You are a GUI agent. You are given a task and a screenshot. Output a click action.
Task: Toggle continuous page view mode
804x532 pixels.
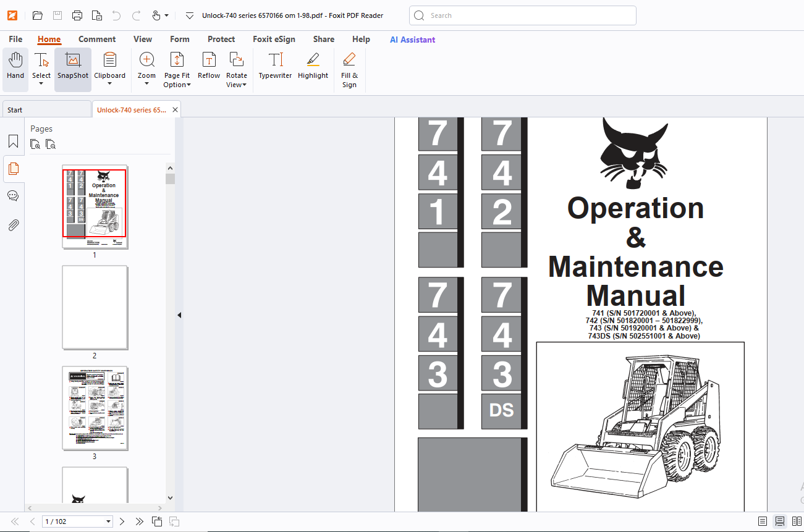[x=780, y=521]
